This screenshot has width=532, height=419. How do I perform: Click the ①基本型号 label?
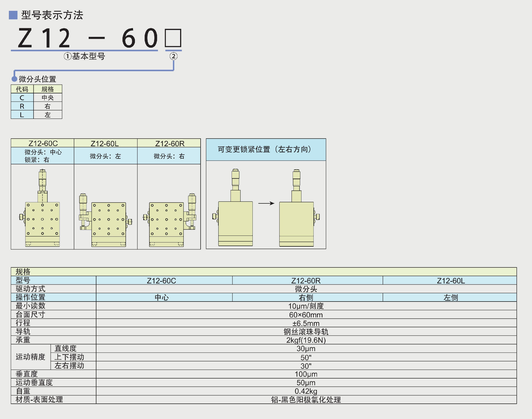point(85,56)
